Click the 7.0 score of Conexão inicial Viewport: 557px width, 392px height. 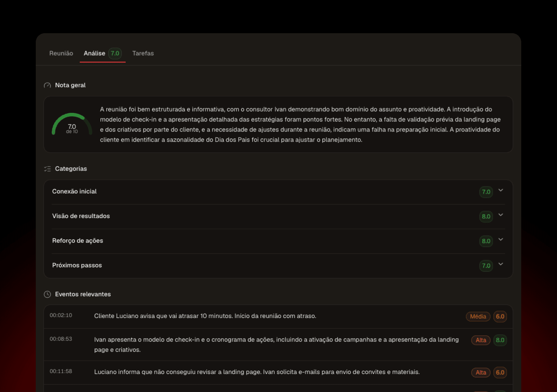486,192
